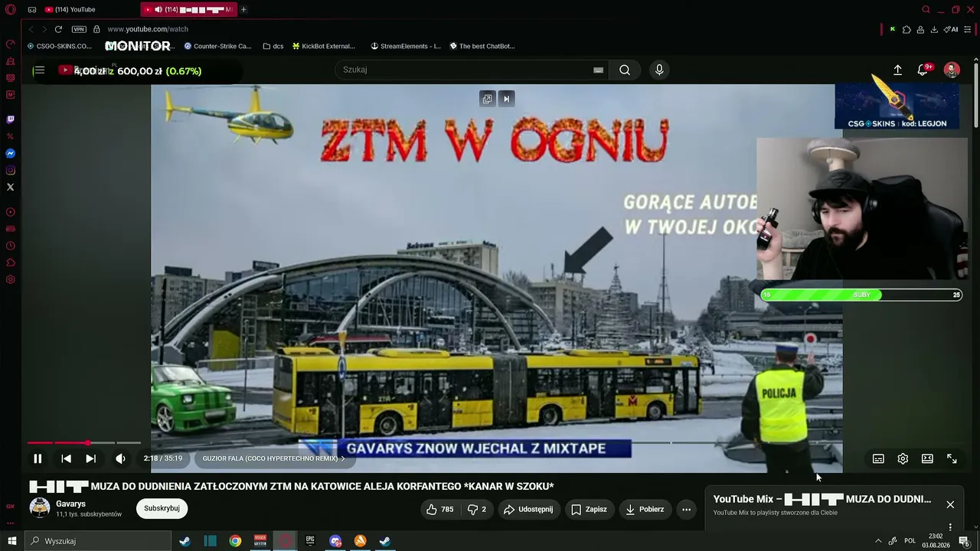Open Easy Setup sliders icon
Image resolution: width=980 pixels, height=551 pixels.
(x=968, y=29)
